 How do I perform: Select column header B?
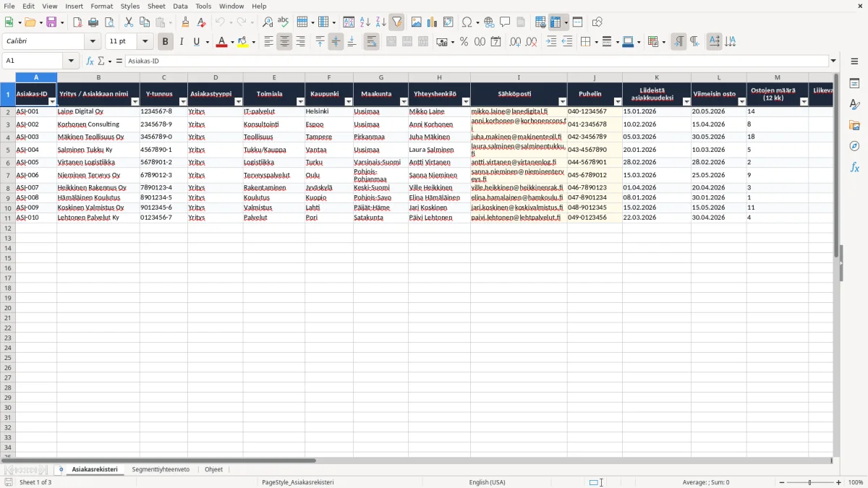coord(98,77)
